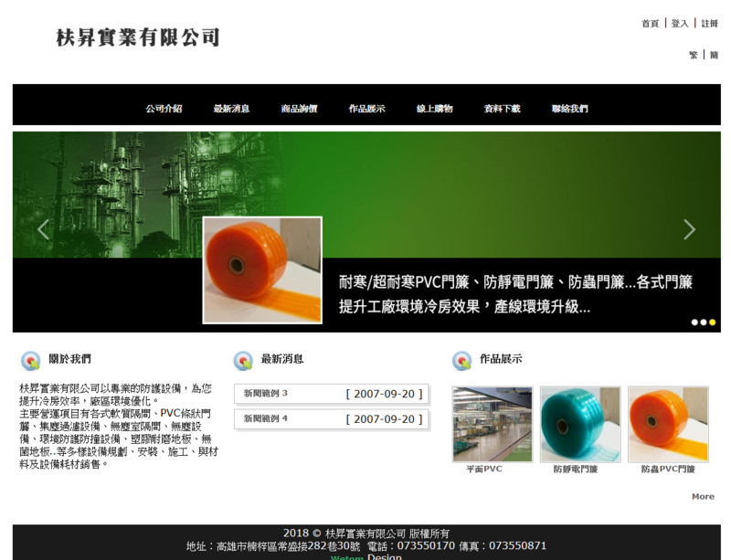This screenshot has height=560, width=731.
Task: Select the yellow third carousel dot
Action: click(713, 322)
